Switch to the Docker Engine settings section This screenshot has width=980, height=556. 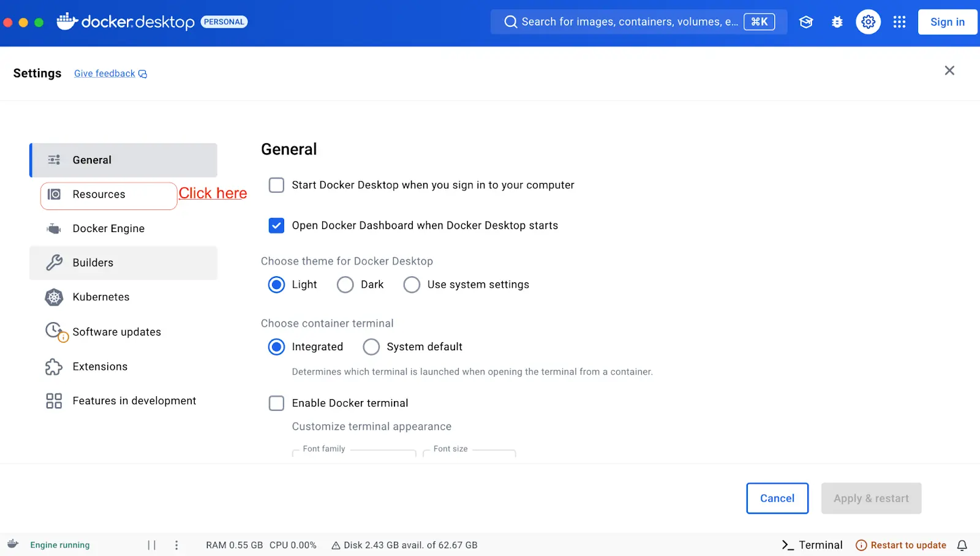[x=108, y=228]
